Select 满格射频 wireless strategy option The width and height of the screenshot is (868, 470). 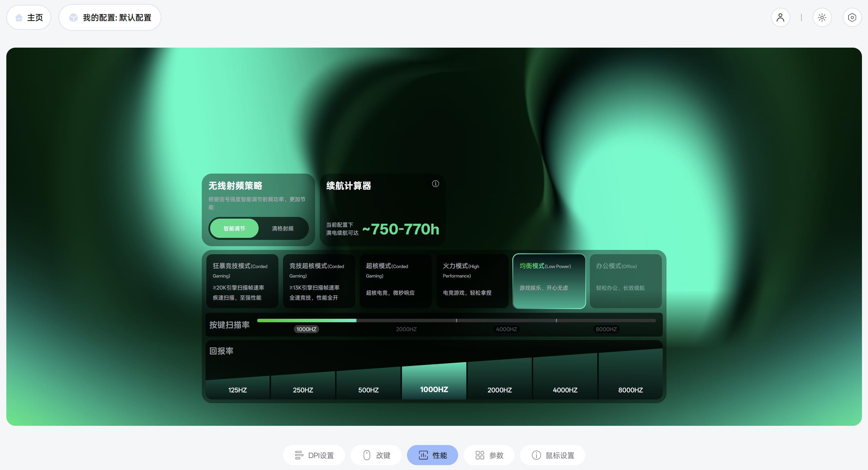(282, 228)
